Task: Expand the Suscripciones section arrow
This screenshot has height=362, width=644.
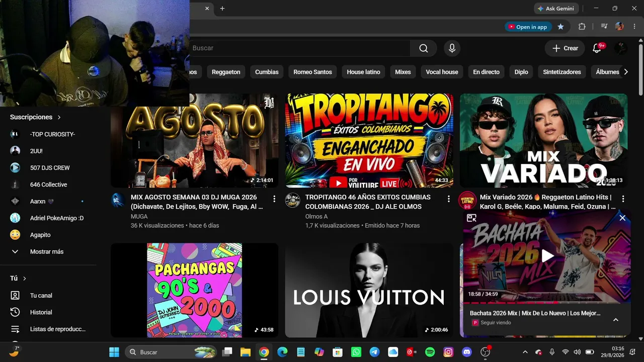Action: (x=59, y=117)
